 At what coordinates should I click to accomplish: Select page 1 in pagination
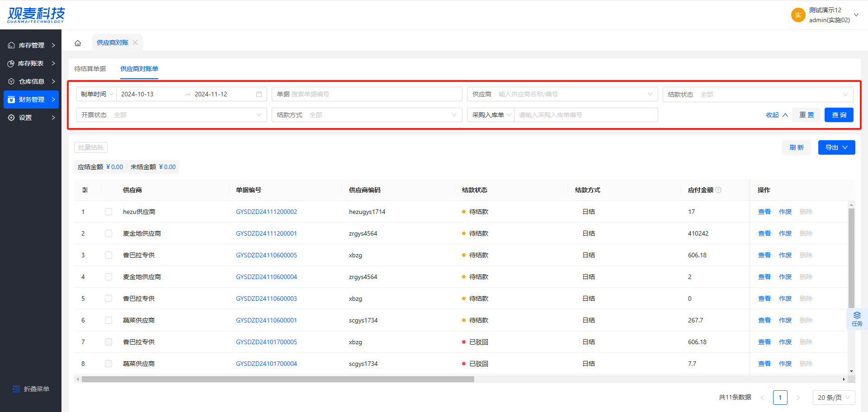780,398
